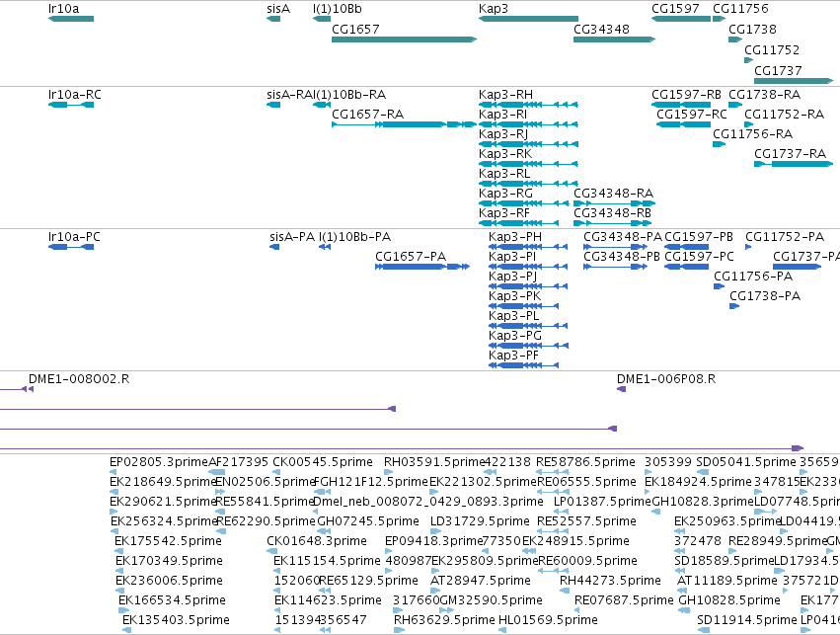Viewport: 840px width, 635px height.
Task: Click the SD05041.5prime EST label
Action: tap(745, 462)
